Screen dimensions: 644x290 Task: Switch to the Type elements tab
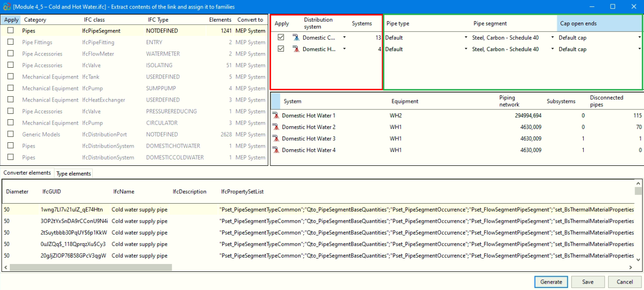point(74,174)
